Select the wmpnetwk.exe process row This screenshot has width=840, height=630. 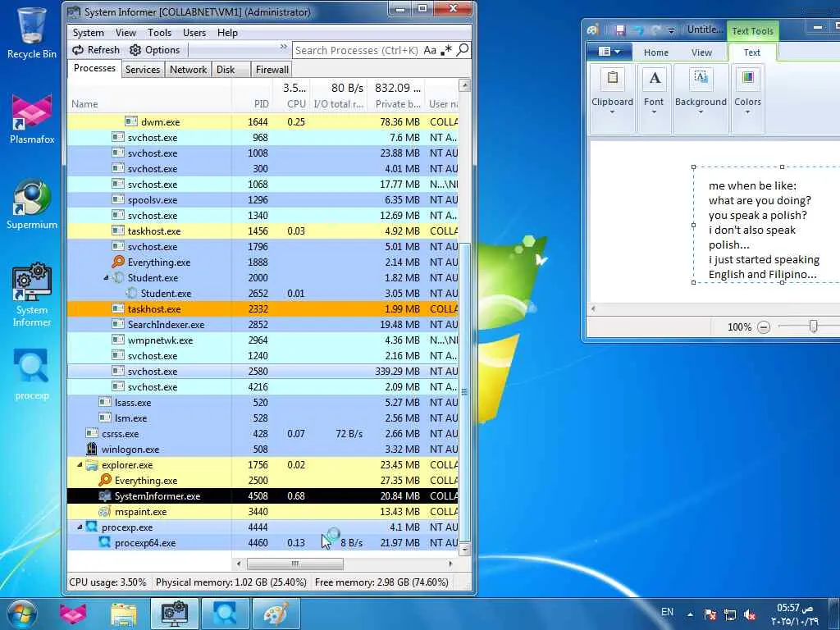tap(262, 340)
